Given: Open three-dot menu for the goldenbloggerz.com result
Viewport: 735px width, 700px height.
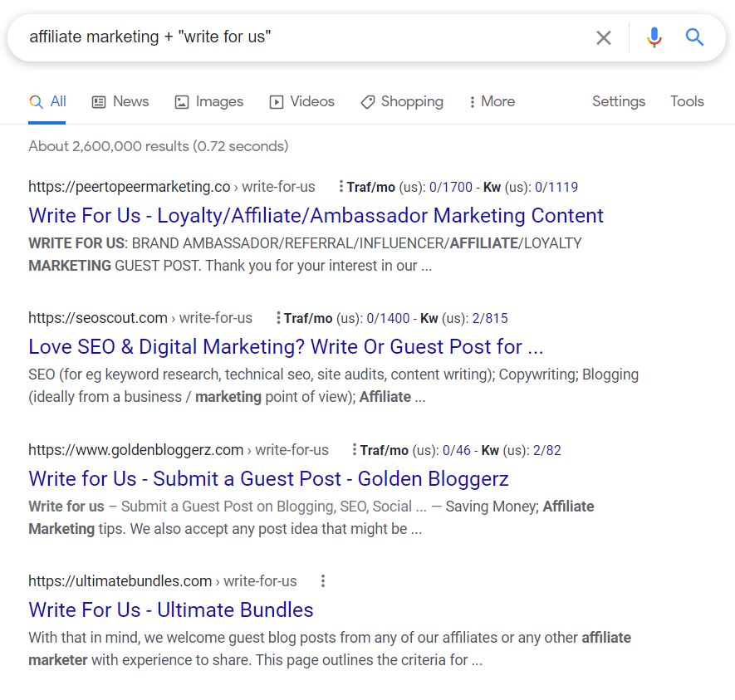Looking at the screenshot, I should [354, 450].
